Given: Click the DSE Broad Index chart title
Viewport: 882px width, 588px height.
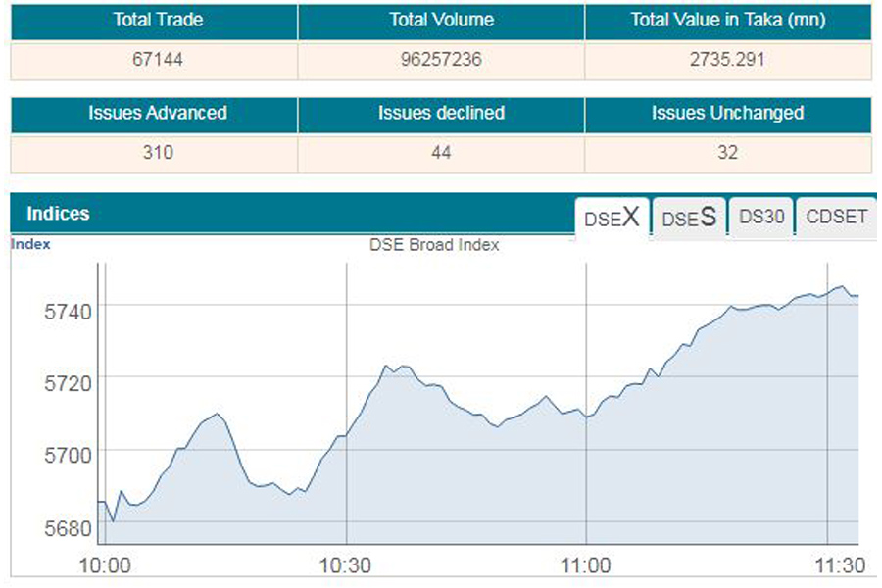Looking at the screenshot, I should tap(434, 245).
